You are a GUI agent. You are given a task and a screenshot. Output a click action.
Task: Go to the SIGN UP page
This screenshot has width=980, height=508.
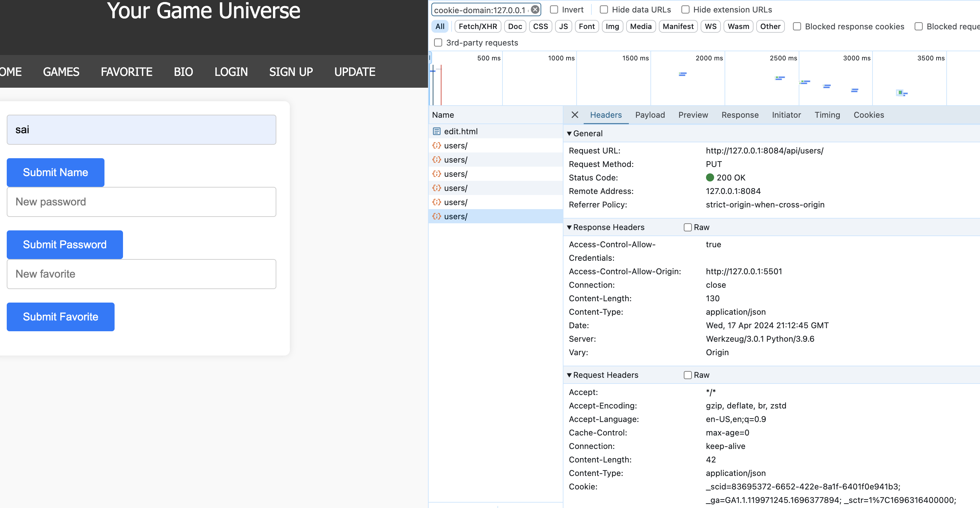(x=291, y=72)
